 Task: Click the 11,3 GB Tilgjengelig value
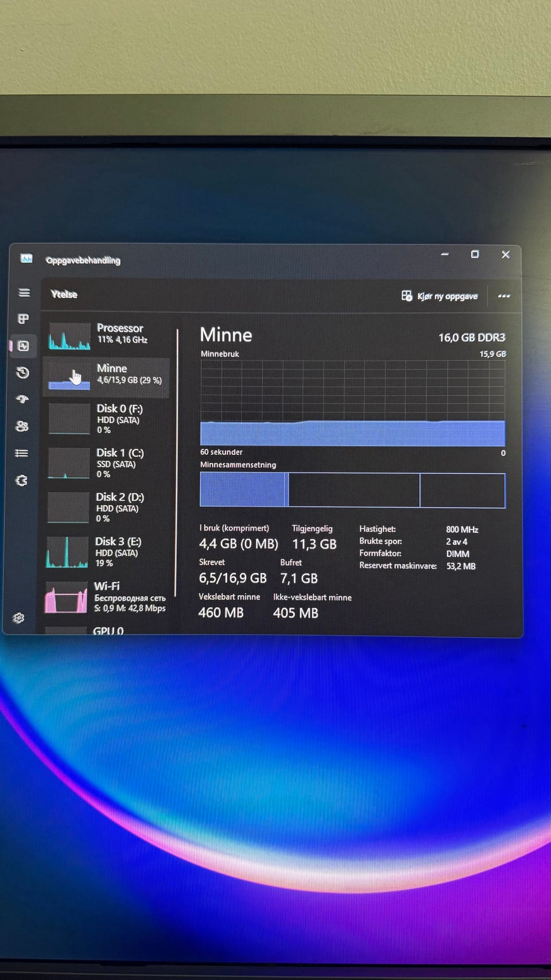coord(315,544)
